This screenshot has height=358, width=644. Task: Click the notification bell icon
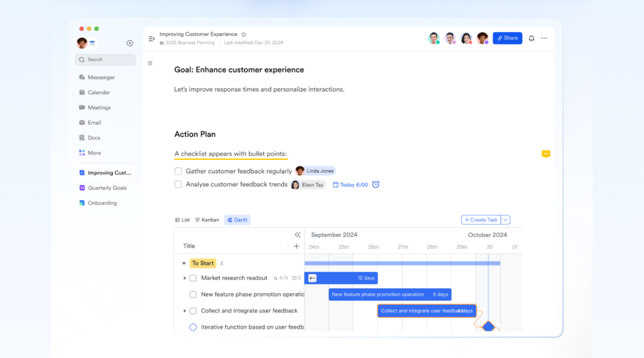[531, 38]
